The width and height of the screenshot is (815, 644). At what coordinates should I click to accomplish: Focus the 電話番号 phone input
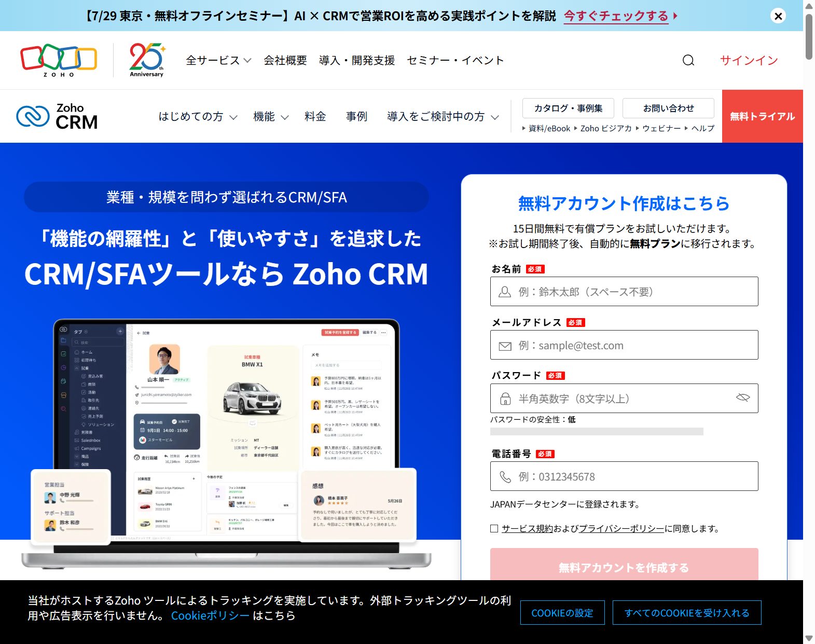point(624,476)
